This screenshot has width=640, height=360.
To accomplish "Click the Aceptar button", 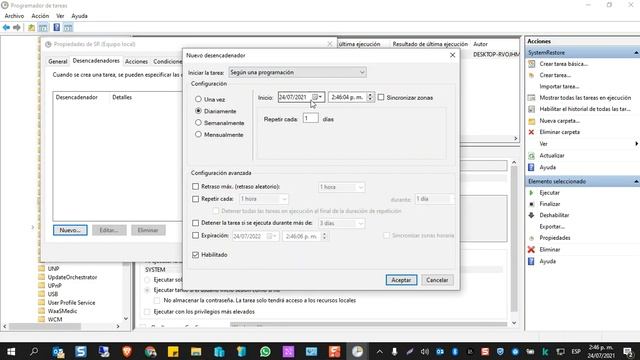I will [401, 280].
